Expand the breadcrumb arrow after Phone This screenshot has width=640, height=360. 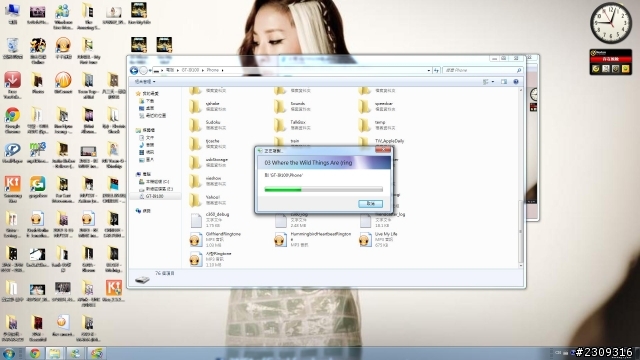point(222,70)
